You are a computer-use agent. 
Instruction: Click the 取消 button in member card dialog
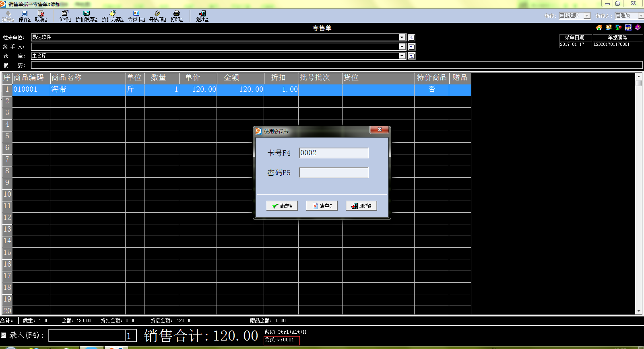tap(361, 206)
